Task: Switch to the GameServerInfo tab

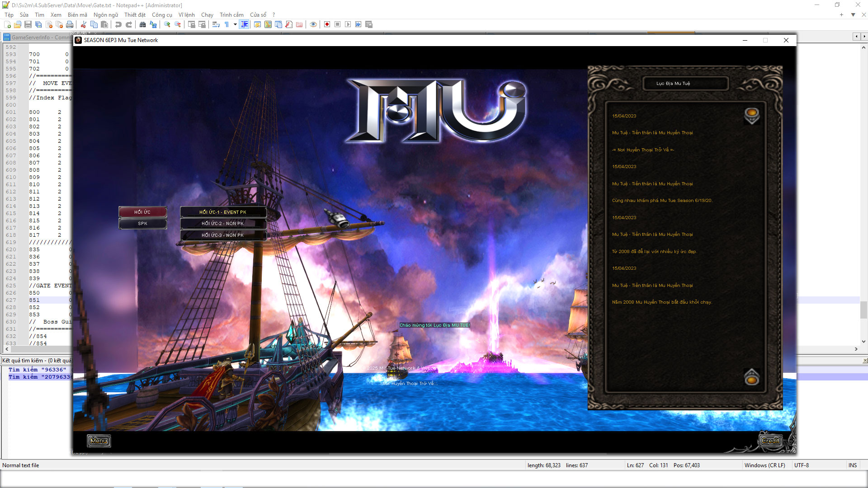Action: pos(38,37)
